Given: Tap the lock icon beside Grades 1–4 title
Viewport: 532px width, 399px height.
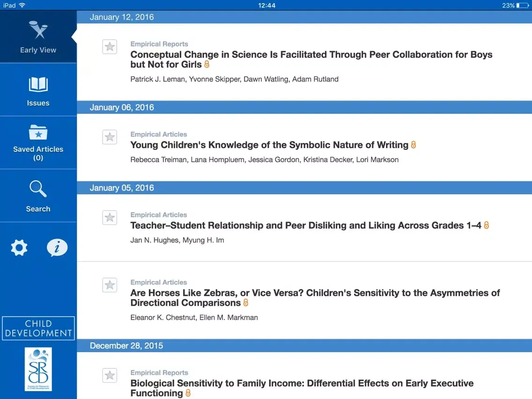Looking at the screenshot, I should click(487, 226).
